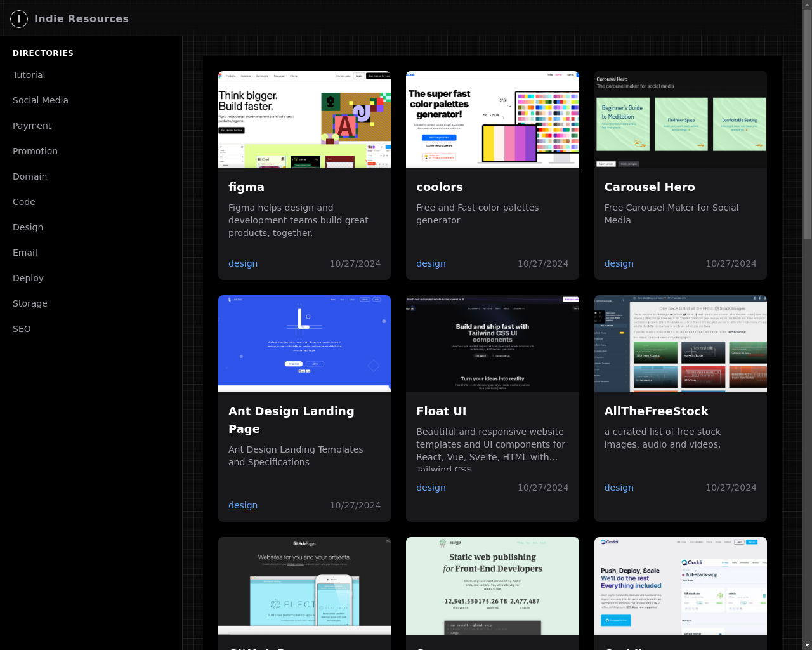Open the coolors preview thumbnail
The width and height of the screenshot is (812, 650).
(492, 119)
